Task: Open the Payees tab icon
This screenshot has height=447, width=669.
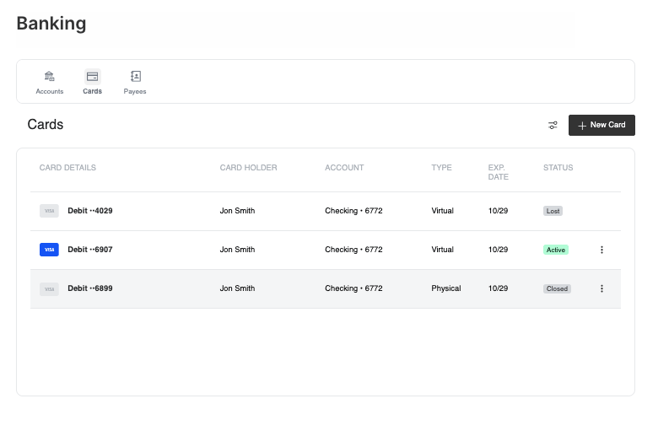Action: 135,77
